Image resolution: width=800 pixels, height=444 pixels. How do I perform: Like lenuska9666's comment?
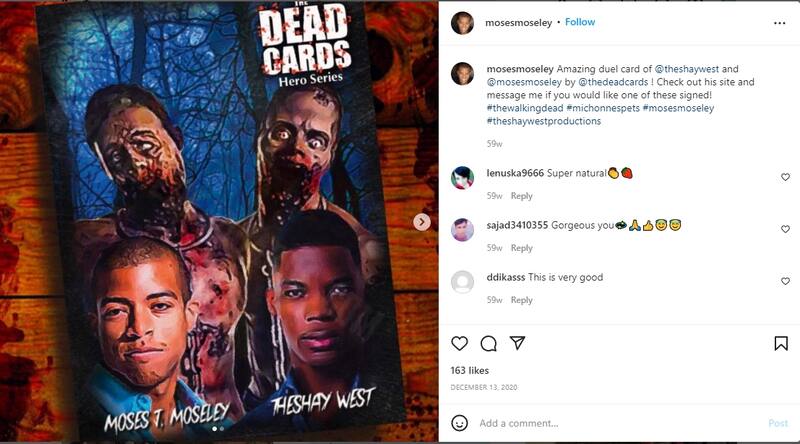785,177
